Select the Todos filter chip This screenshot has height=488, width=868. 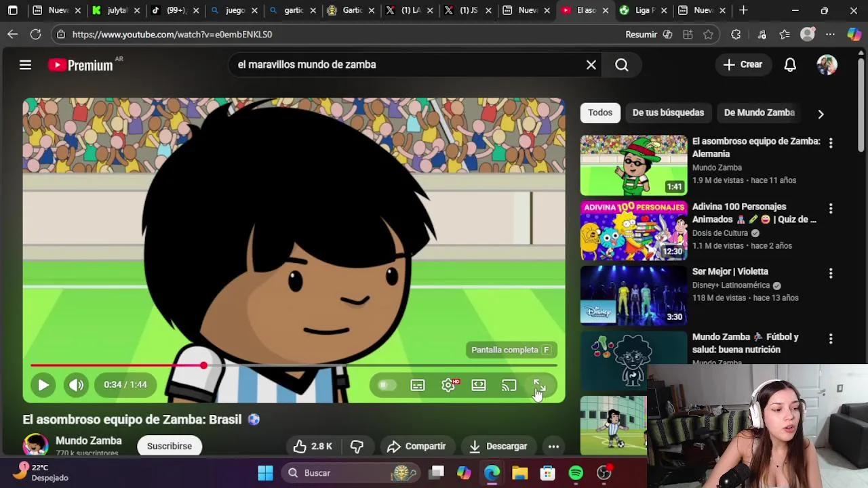pyautogui.click(x=600, y=113)
